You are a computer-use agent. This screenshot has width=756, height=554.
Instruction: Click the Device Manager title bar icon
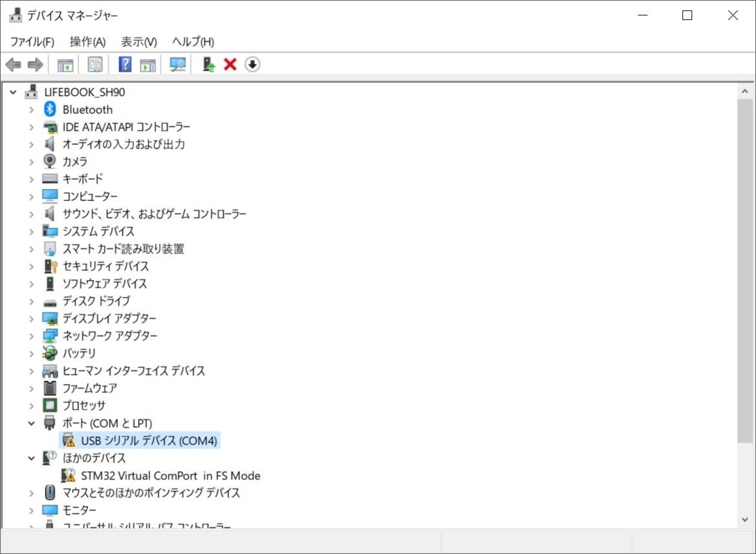coord(16,15)
